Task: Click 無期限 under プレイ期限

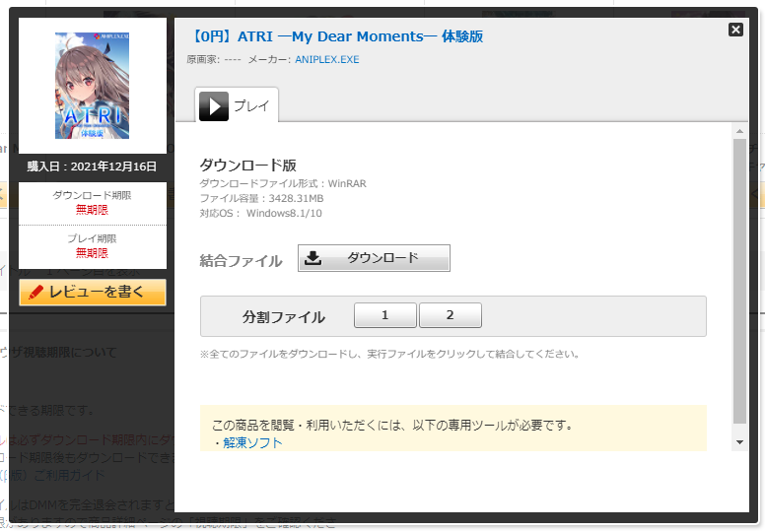Action: pyautogui.click(x=93, y=253)
